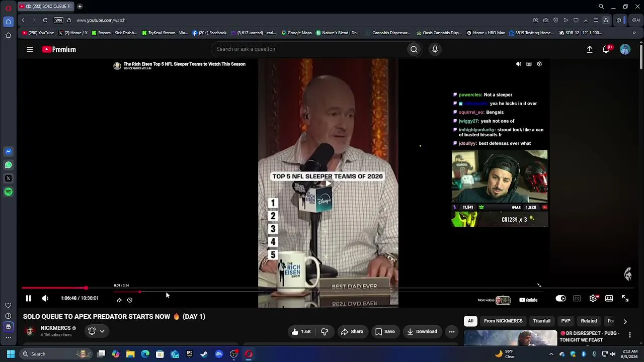644x362 pixels.
Task: Open Opera's tab search magnifier
Action: [601, 7]
